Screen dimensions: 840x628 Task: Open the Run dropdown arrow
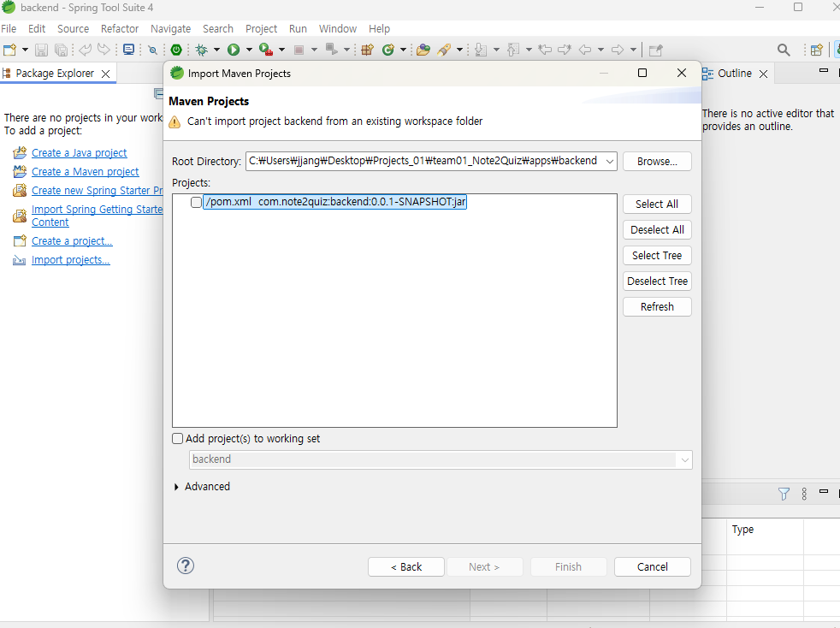click(249, 50)
